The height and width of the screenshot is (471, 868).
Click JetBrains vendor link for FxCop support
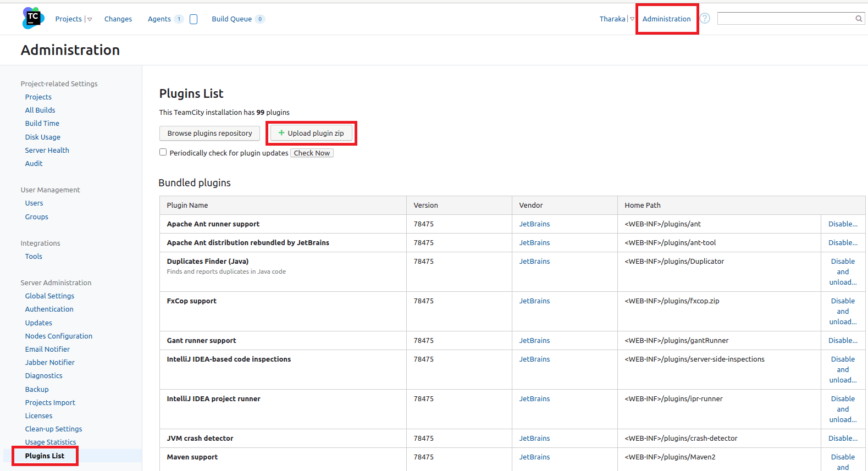tap(534, 301)
